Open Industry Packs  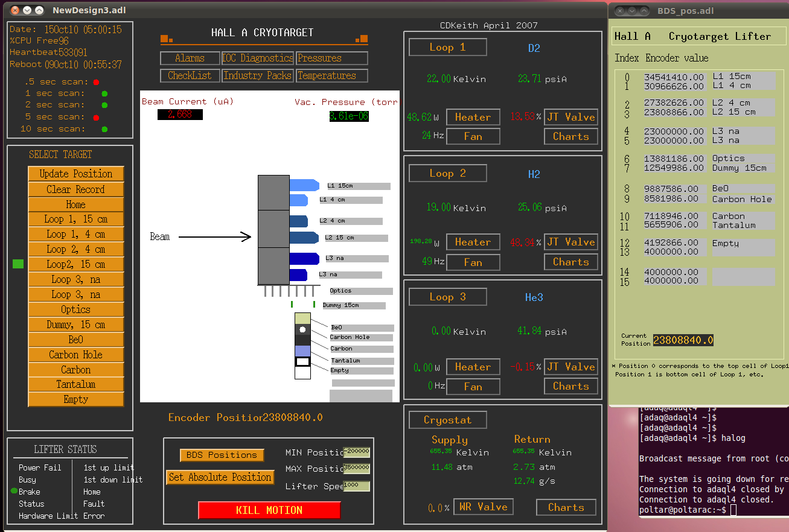258,76
